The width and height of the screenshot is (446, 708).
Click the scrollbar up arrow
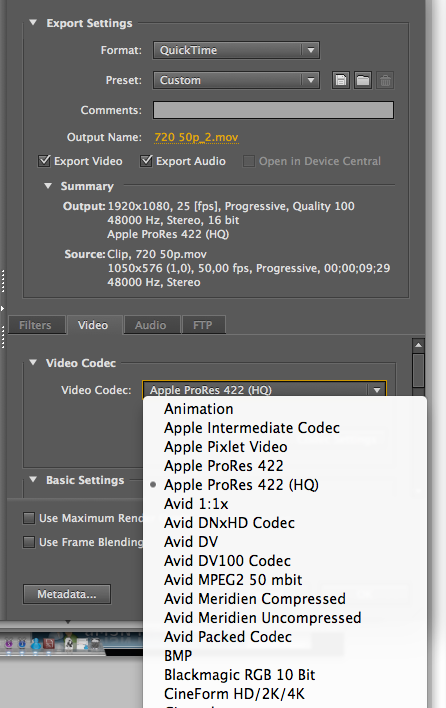[x=418, y=345]
